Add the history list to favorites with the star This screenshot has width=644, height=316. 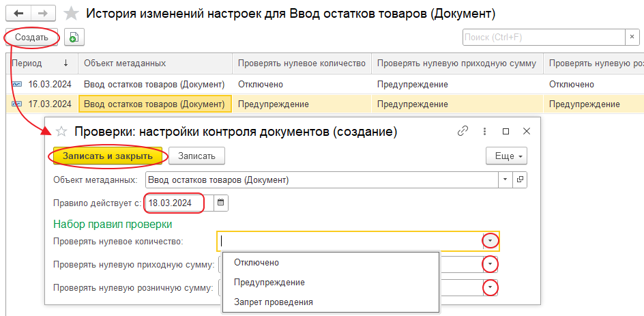[x=70, y=14]
